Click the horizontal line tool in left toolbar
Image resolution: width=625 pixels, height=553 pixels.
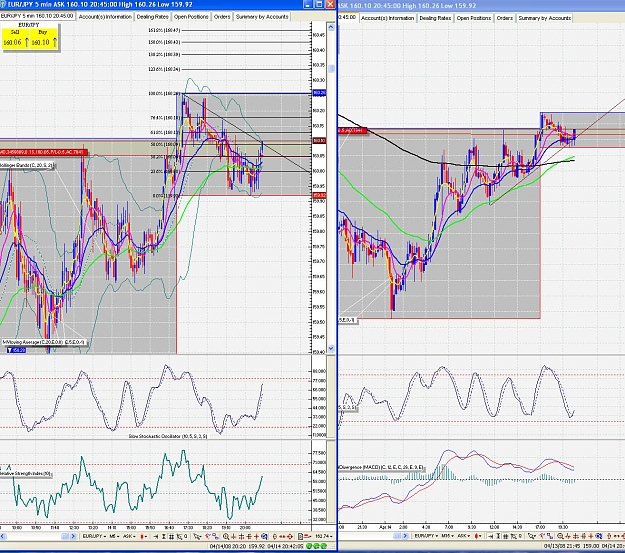[x=249, y=536]
